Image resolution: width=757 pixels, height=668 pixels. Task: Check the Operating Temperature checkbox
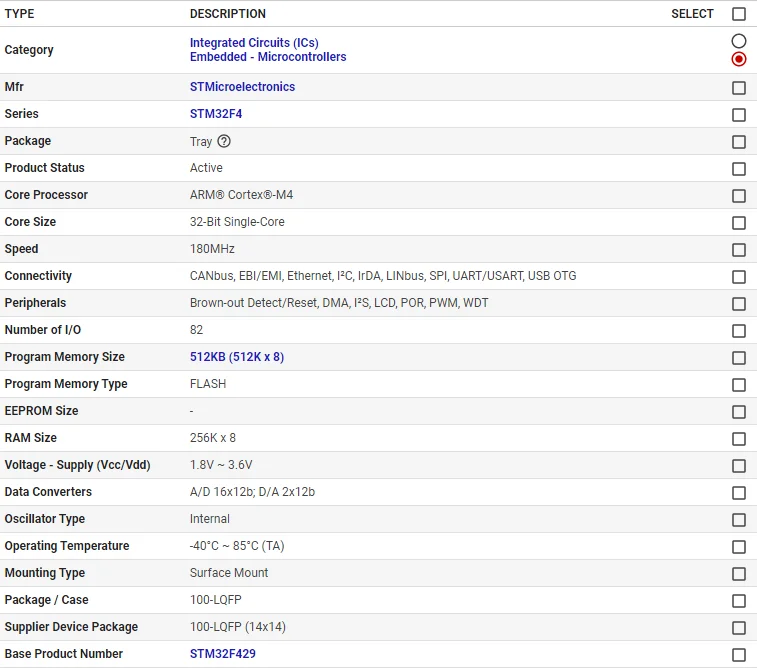739,547
